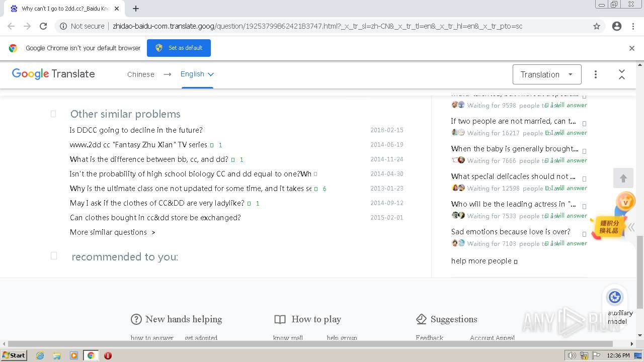
Task: Open the know mall link
Action: (x=288, y=338)
